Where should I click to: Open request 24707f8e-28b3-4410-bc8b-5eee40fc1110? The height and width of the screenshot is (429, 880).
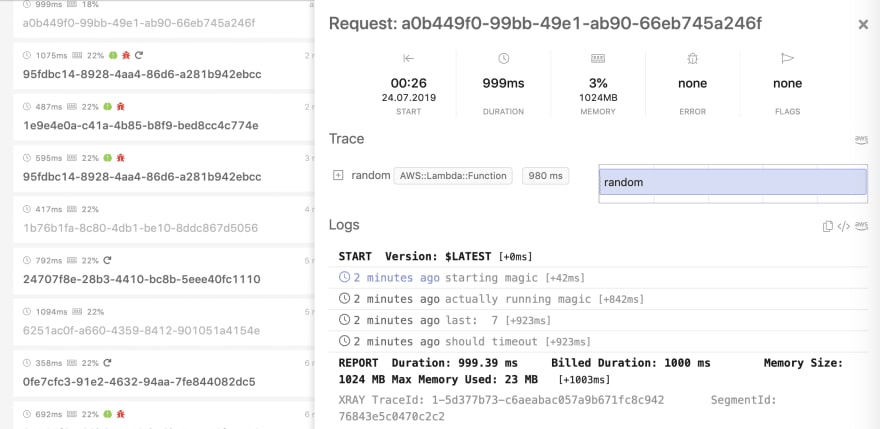(x=163, y=271)
